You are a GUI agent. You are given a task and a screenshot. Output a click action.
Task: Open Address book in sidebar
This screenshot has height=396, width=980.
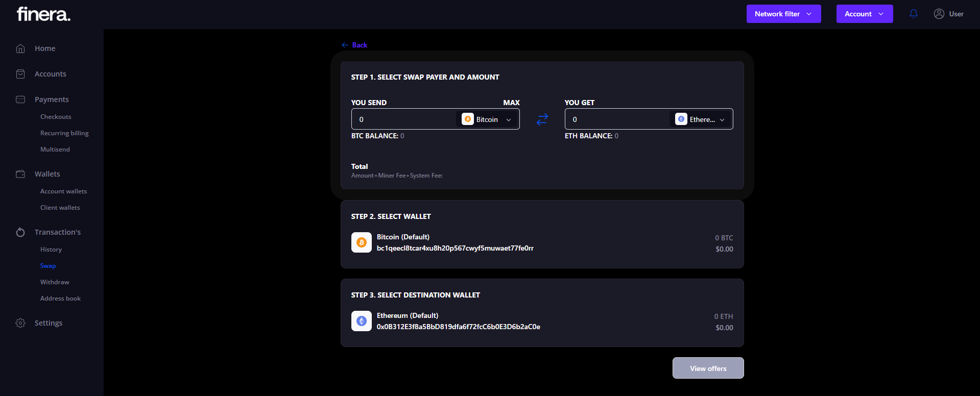click(60, 299)
